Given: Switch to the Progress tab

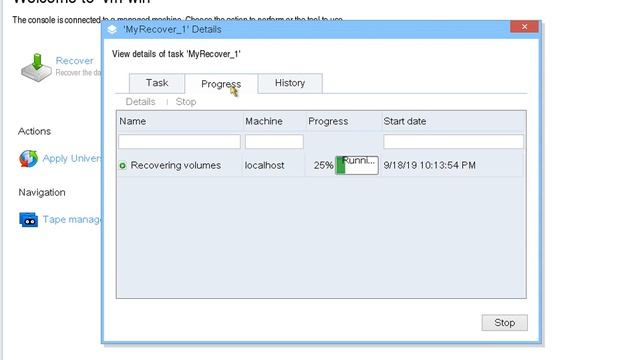Looking at the screenshot, I should (x=221, y=84).
